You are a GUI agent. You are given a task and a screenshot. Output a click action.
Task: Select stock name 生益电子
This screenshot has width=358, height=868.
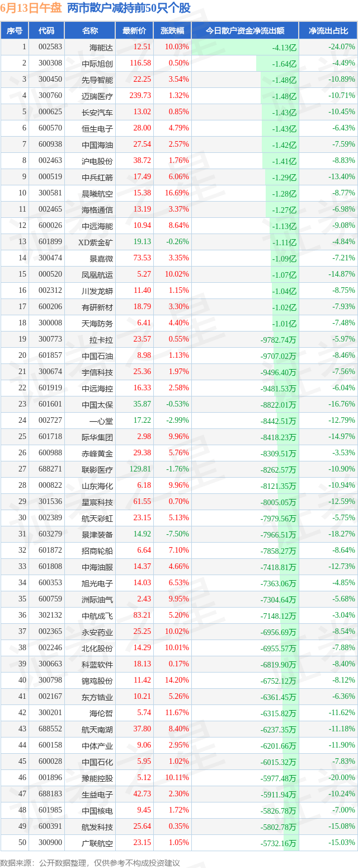tap(97, 794)
